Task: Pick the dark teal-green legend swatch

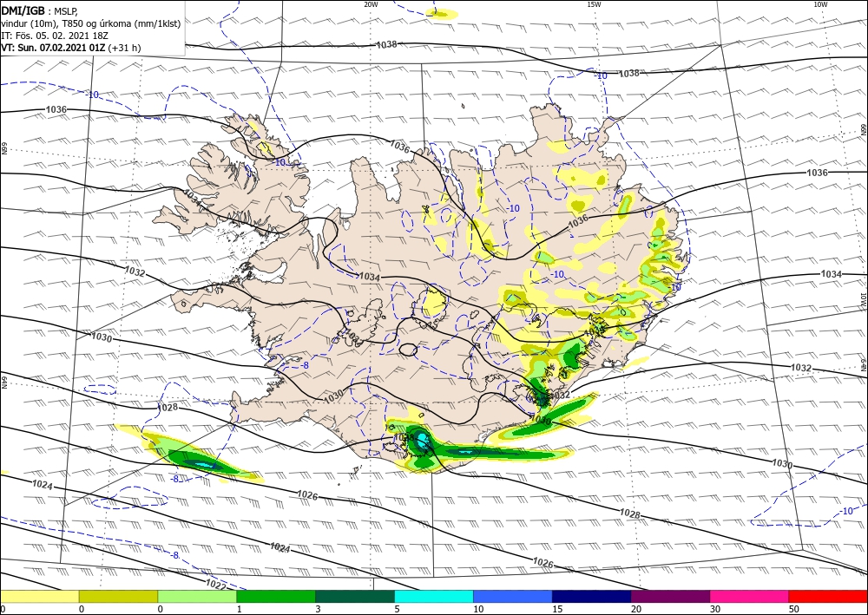Action: click(x=355, y=597)
